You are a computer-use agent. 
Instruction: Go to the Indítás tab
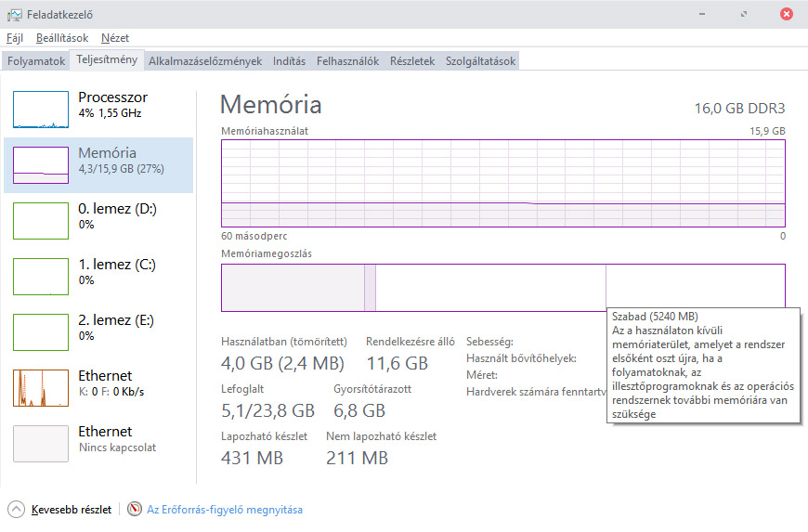click(289, 61)
